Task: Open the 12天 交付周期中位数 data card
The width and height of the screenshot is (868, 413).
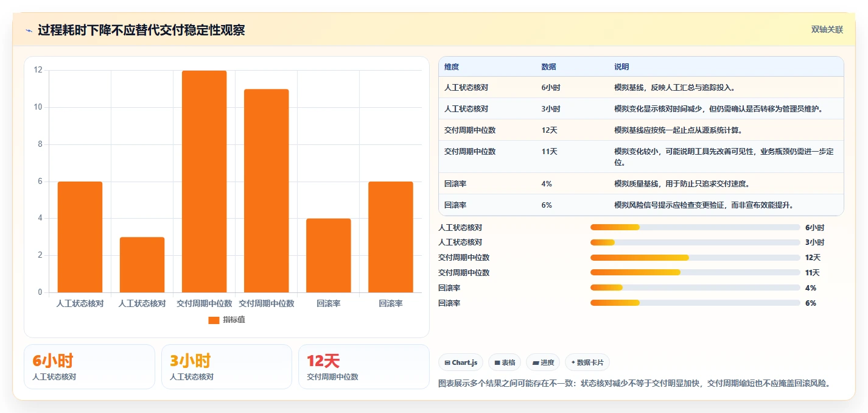Action: 364,367
